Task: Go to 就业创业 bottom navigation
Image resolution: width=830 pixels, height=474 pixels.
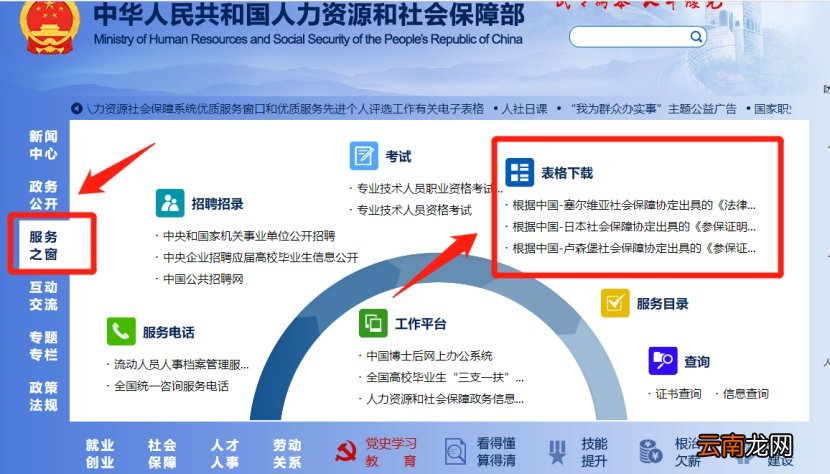Action: pos(100,453)
